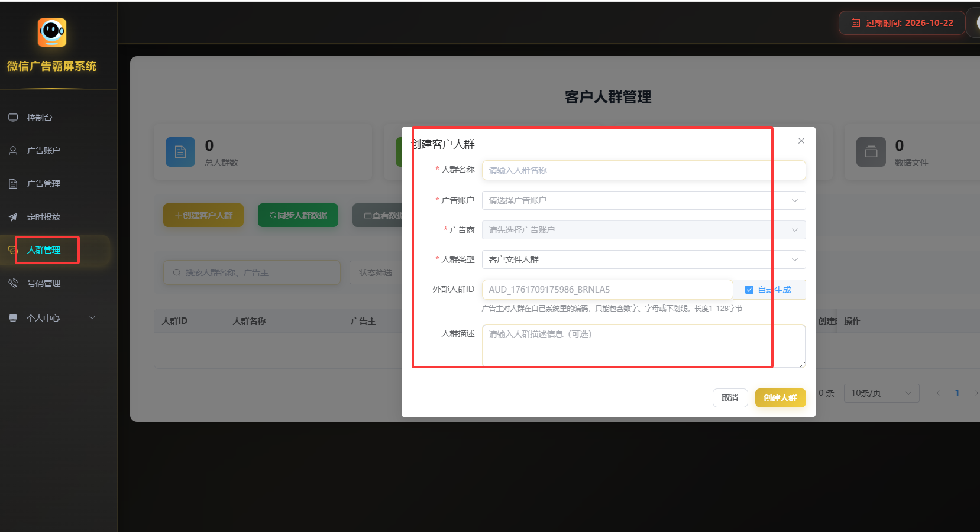Select 人群管理 in the sidebar
This screenshot has height=532, width=980.
44,250
